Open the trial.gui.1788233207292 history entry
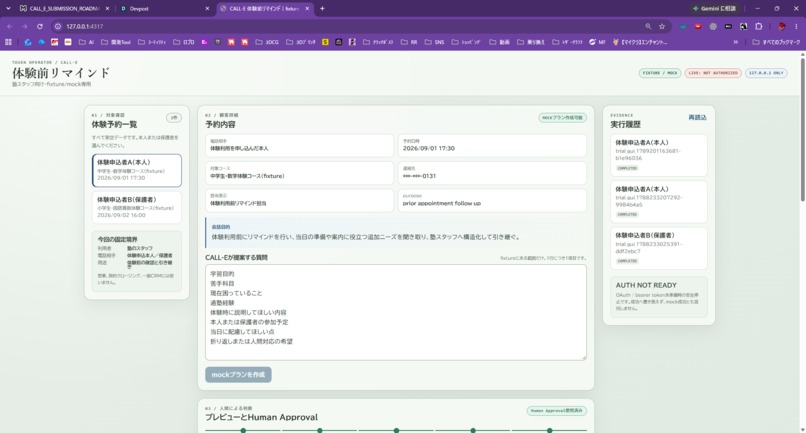The height and width of the screenshot is (433, 806). (x=658, y=202)
